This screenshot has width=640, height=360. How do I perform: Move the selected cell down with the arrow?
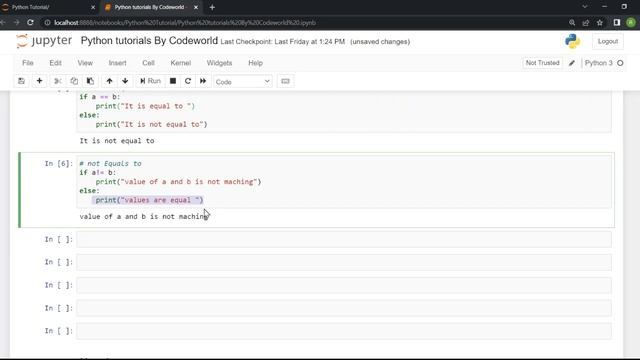[125, 81]
